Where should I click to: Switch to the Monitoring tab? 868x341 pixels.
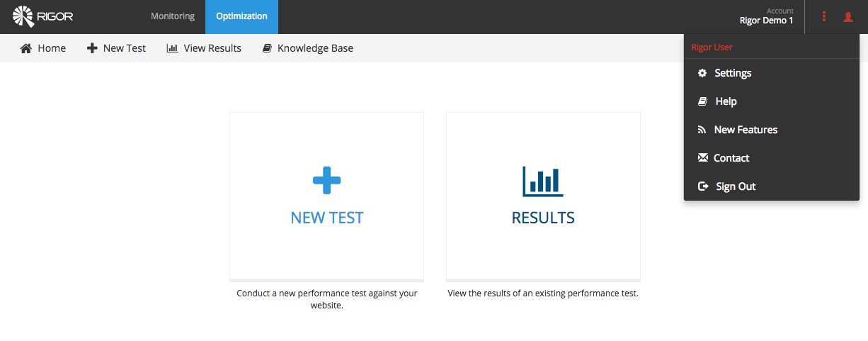pos(173,16)
